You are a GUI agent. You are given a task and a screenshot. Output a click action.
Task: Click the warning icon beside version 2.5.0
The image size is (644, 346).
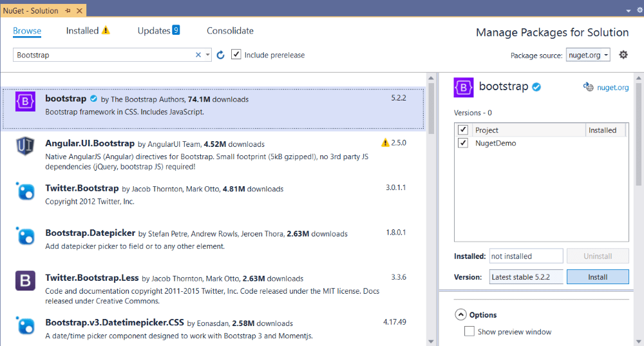click(x=385, y=142)
